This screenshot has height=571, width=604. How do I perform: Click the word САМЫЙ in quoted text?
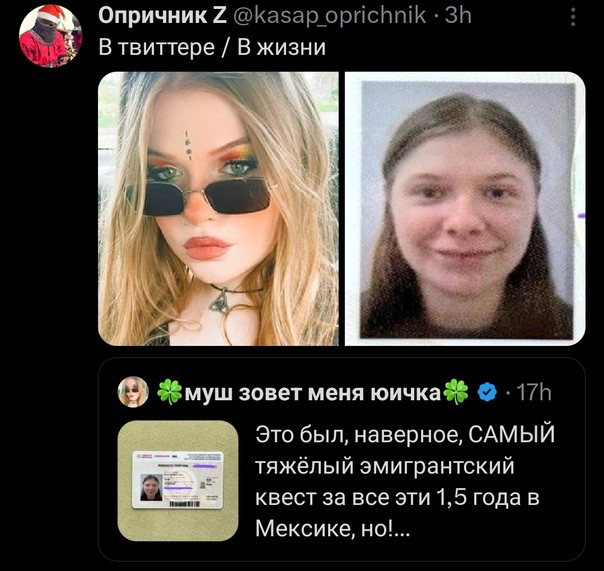(x=512, y=434)
